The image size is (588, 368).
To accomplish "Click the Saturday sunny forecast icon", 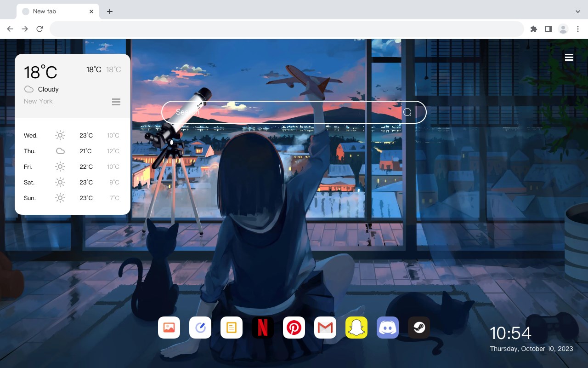I will tap(60, 182).
